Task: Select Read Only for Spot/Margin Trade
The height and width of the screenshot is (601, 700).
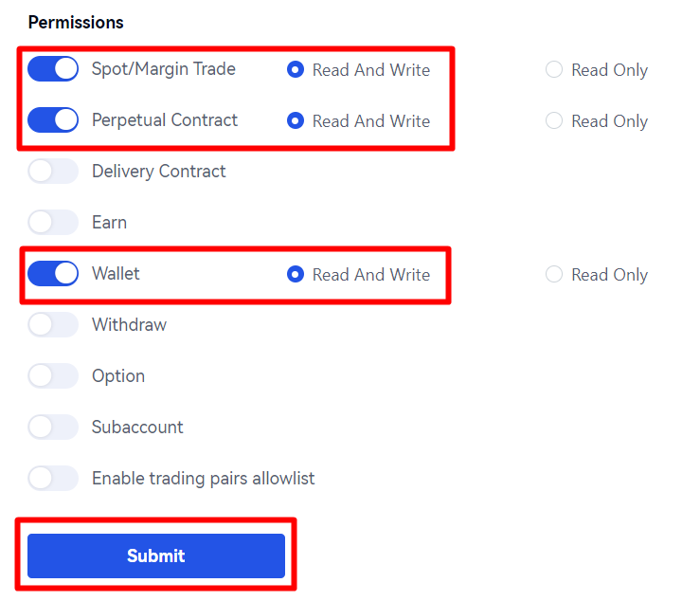Action: (554, 70)
